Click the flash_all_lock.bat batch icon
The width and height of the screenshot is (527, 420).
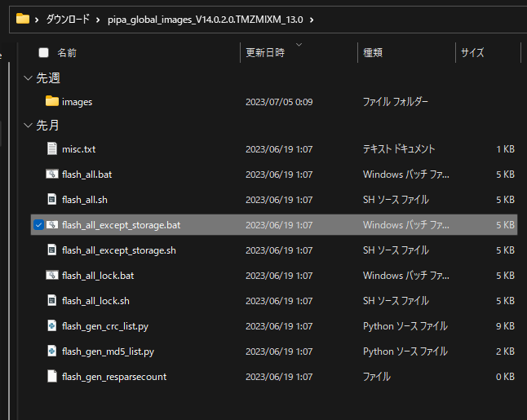click(x=52, y=275)
